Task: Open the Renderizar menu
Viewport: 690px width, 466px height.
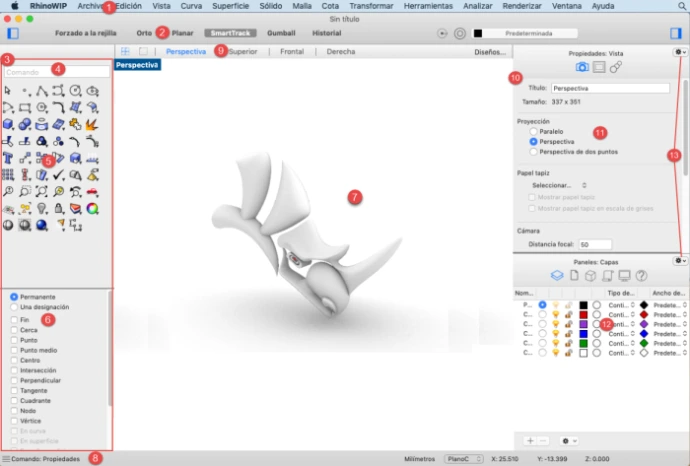Action: [x=522, y=6]
